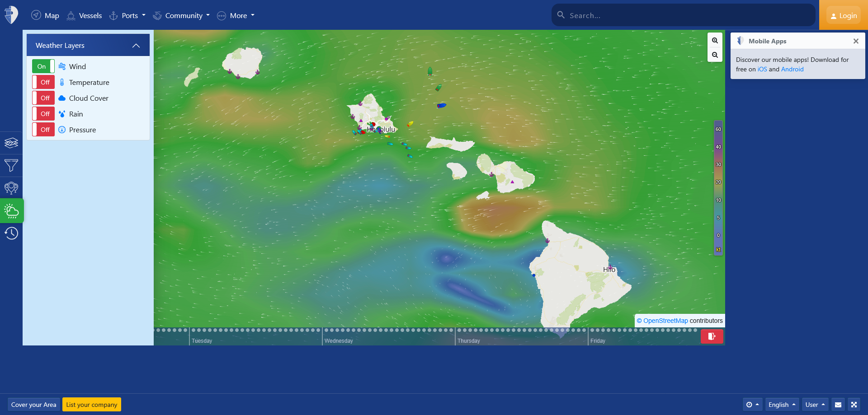
Task: Open the English language dropdown
Action: (x=782, y=405)
